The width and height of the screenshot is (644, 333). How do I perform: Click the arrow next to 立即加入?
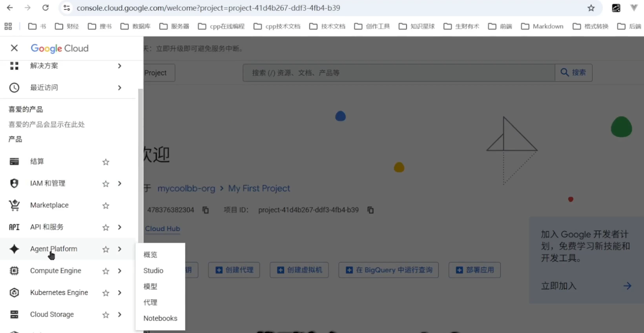[x=627, y=286]
